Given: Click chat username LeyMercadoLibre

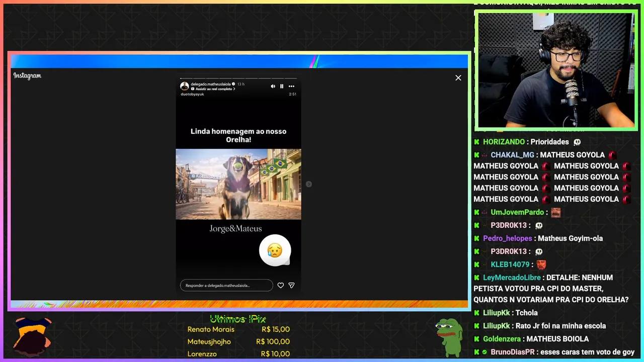Looking at the screenshot, I should [512, 278].
